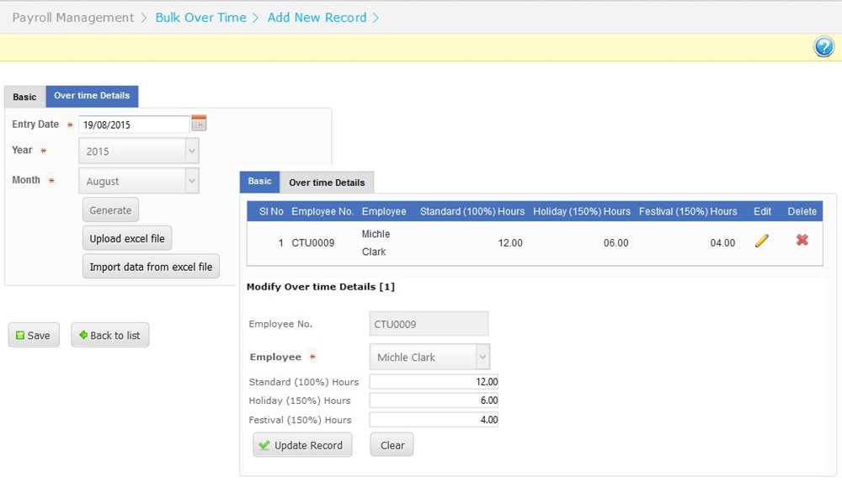Expand the Year 2015 dropdown

[192, 151]
